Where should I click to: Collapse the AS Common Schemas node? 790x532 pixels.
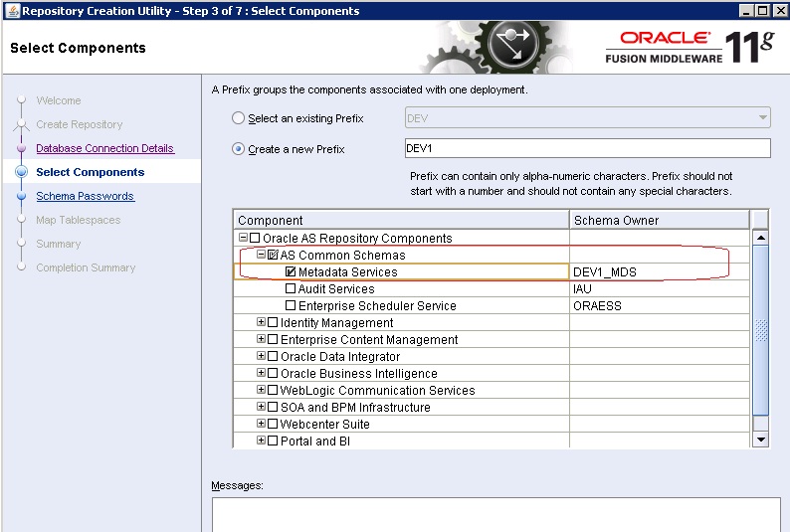click(261, 255)
